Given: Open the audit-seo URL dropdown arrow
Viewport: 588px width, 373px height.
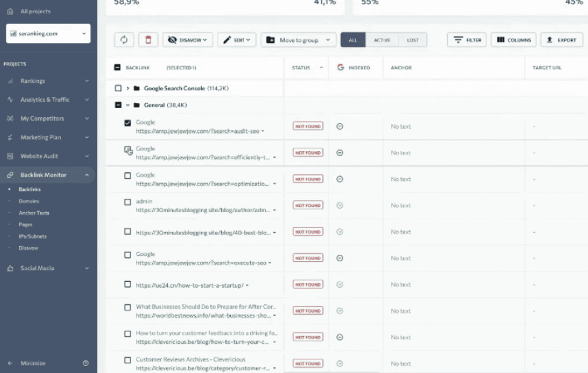Looking at the screenshot, I should coord(263,132).
